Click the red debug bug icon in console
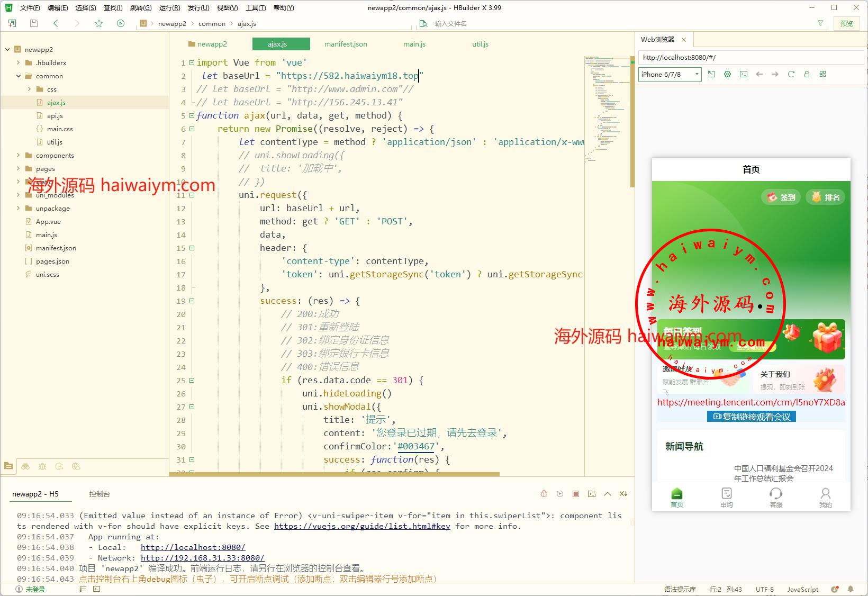Screen dimensions: 868x596 (544, 494)
